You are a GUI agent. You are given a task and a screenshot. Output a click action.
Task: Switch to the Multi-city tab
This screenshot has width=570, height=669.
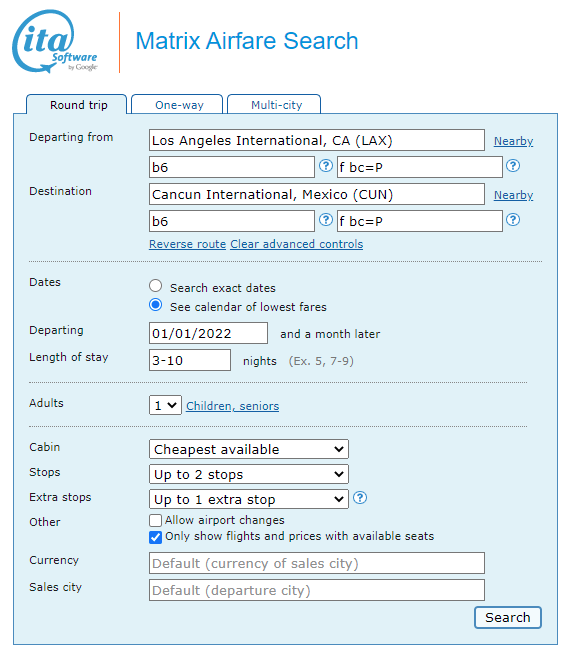[274, 105]
